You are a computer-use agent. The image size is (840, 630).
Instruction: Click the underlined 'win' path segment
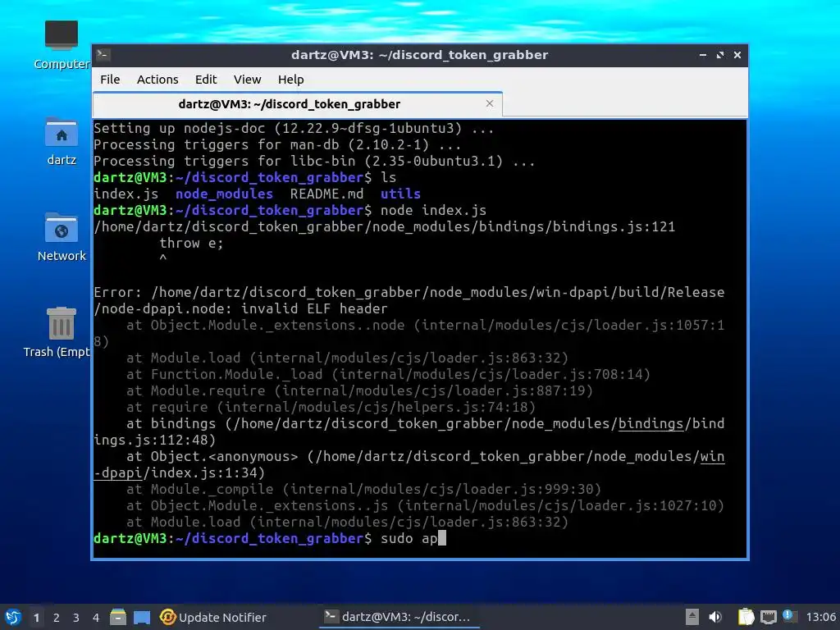pos(712,456)
